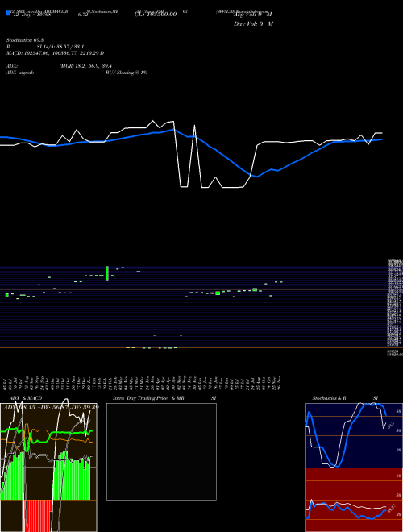This screenshot has height=532, width=403.
Task: Click the red MACD histogram bars
Action: 39,515
